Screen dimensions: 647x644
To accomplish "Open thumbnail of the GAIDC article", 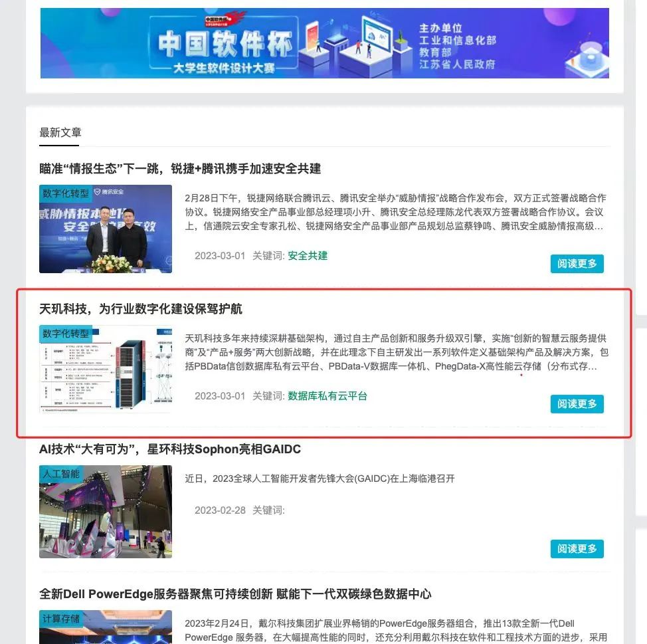I will click(106, 512).
